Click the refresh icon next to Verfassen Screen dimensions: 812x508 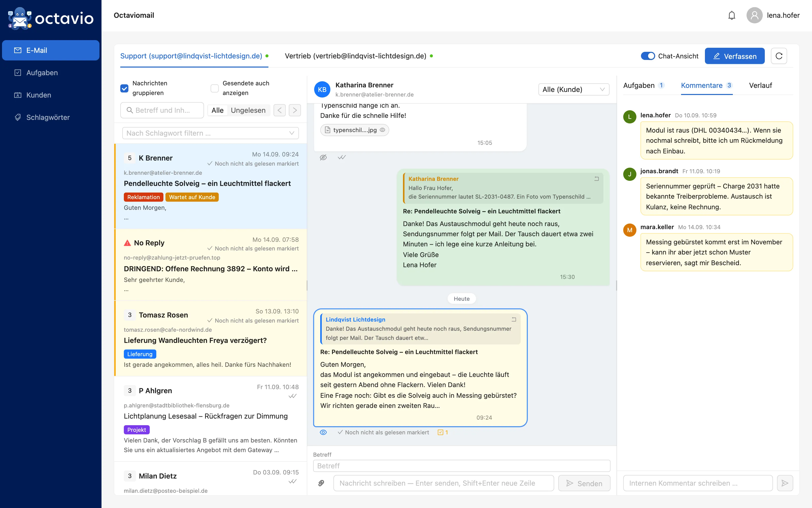pos(779,56)
